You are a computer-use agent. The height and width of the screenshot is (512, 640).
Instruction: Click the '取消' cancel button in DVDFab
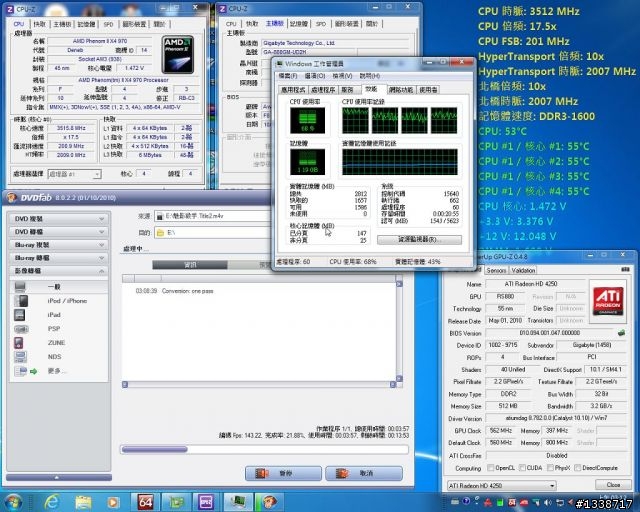pos(364,474)
